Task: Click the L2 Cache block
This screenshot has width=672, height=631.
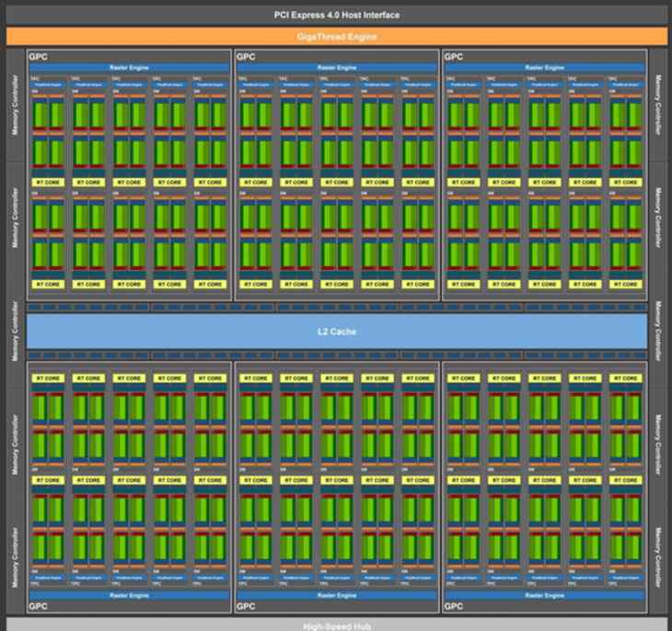Action: (336, 331)
